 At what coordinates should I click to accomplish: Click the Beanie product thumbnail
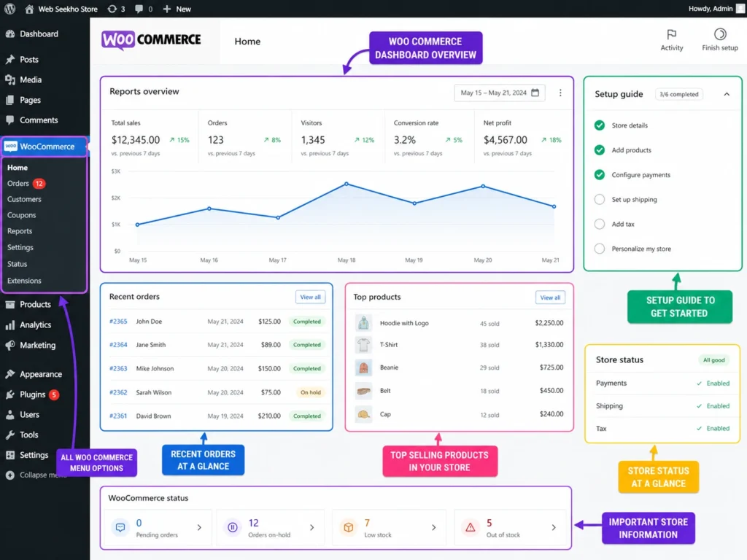pos(363,367)
